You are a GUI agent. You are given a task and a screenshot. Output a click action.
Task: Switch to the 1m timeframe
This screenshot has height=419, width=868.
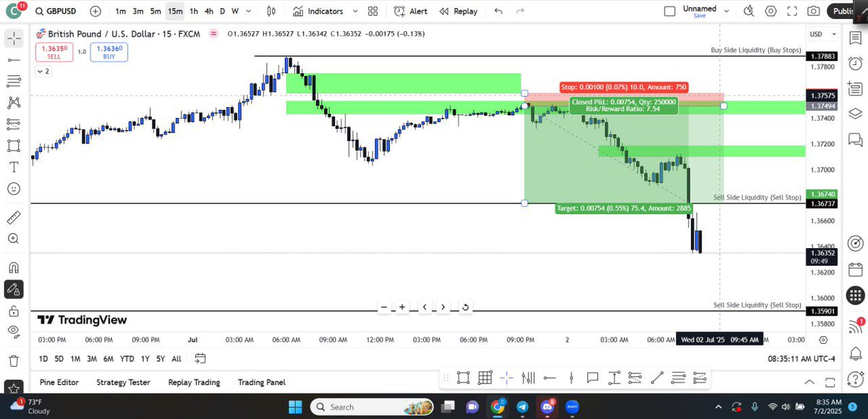pyautogui.click(x=121, y=12)
